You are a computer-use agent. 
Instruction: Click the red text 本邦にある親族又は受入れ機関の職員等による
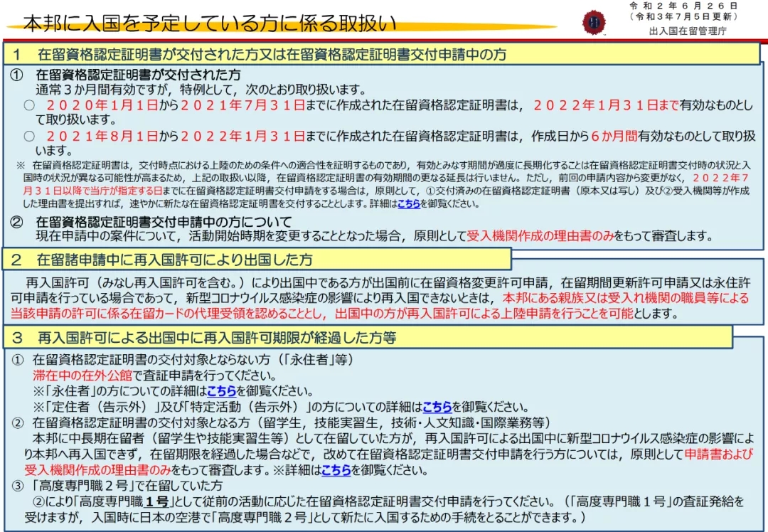click(x=626, y=298)
